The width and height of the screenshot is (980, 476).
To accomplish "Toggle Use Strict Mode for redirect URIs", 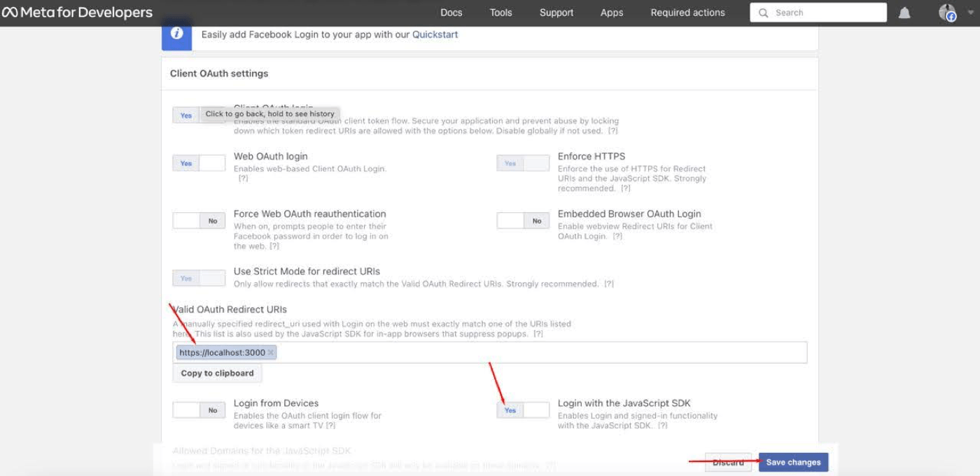I will 199,278.
